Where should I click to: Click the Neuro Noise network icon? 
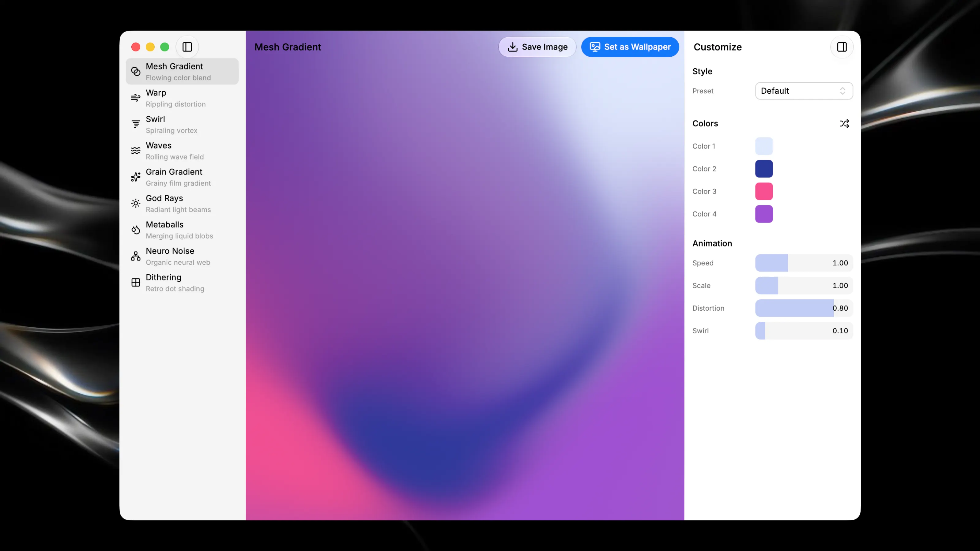136,256
